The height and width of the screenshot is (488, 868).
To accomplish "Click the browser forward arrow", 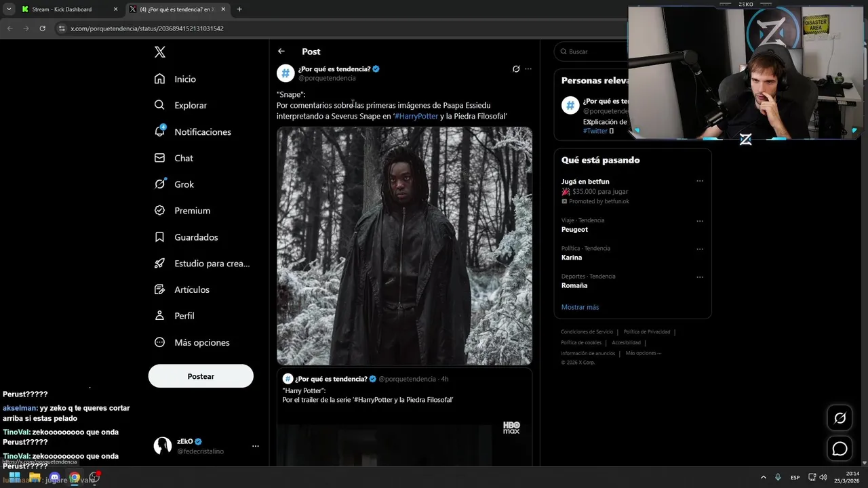I will coord(26,28).
